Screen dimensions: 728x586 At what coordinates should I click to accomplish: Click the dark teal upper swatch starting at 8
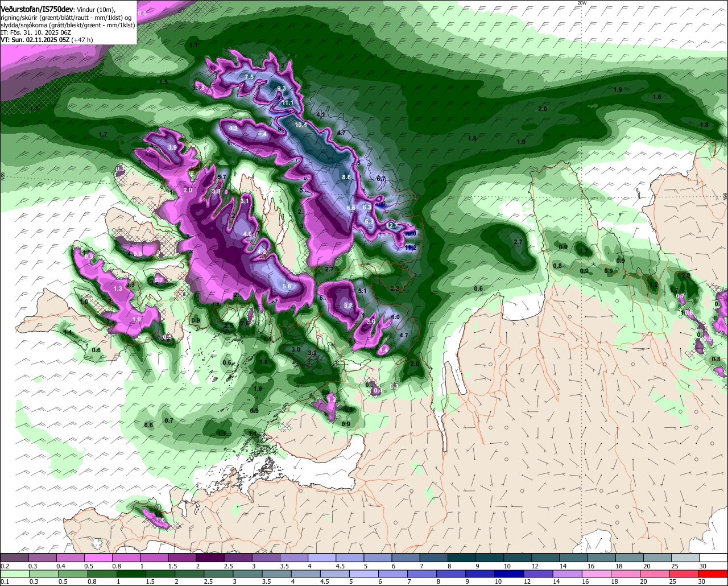coord(462,558)
